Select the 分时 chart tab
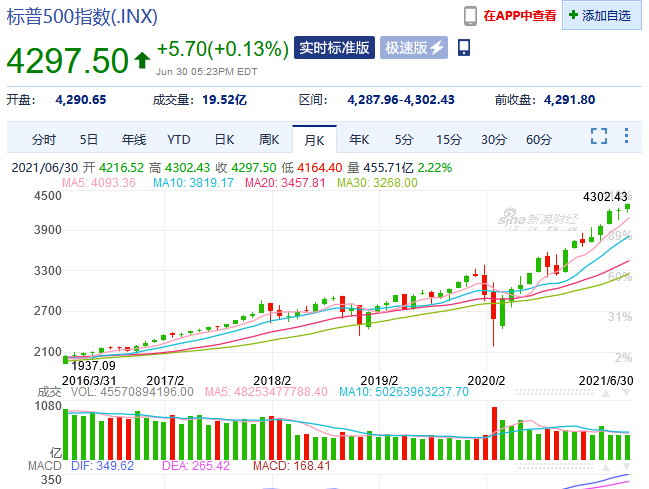The width and height of the screenshot is (649, 489). (44, 140)
